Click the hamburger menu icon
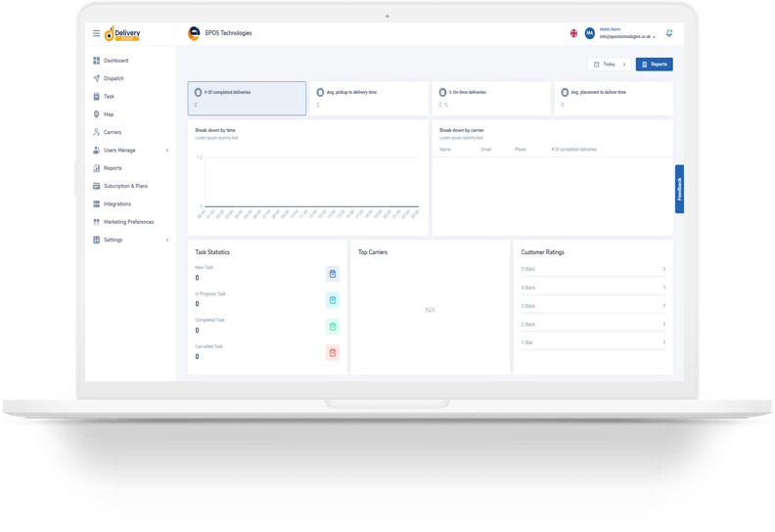 [x=96, y=33]
